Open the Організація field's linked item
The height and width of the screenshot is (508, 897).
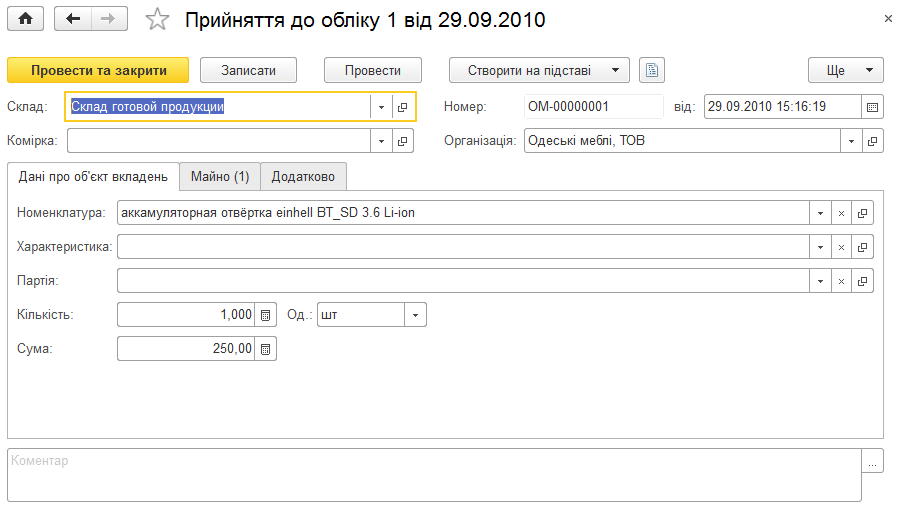pyautogui.click(x=872, y=141)
